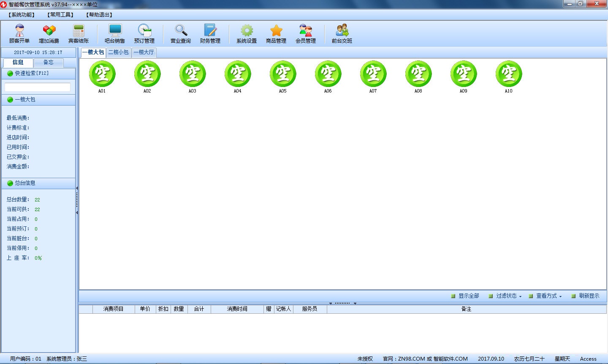Viewport: 608px width, 364px height.
Task: Sort by the 消费时间 column header
Action: [237, 309]
